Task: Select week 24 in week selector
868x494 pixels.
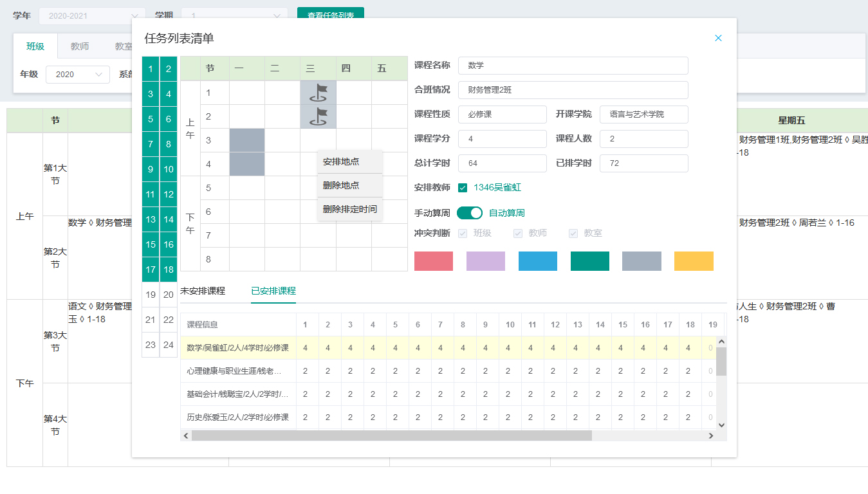Action: tap(169, 345)
